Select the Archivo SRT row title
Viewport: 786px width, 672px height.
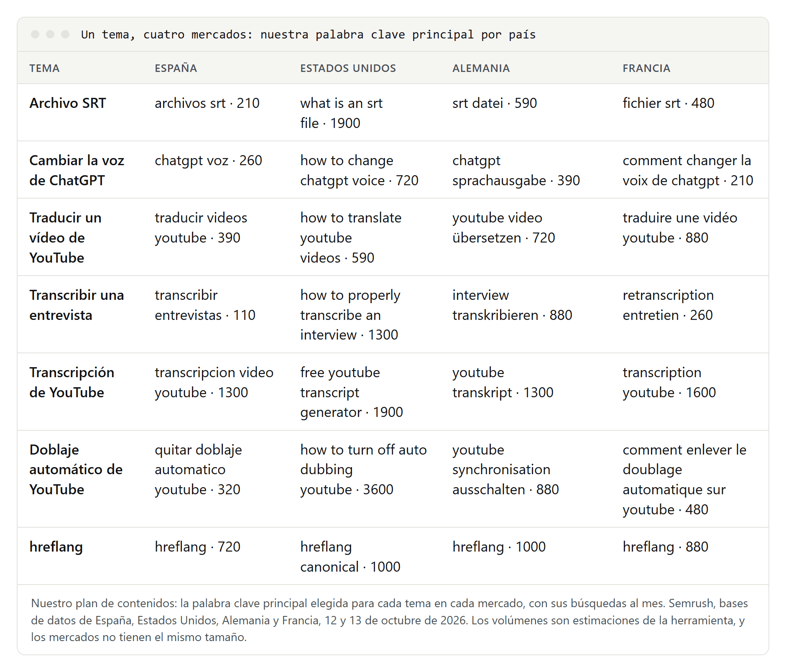68,103
